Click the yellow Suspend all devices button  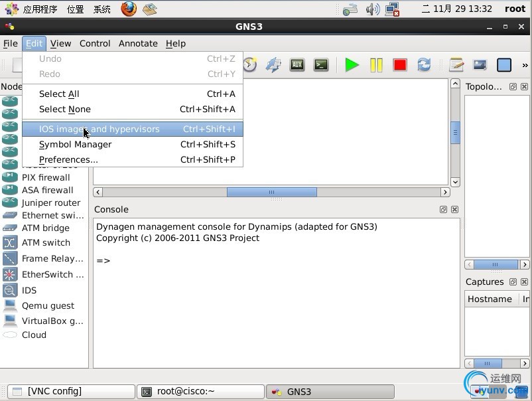tap(376, 65)
